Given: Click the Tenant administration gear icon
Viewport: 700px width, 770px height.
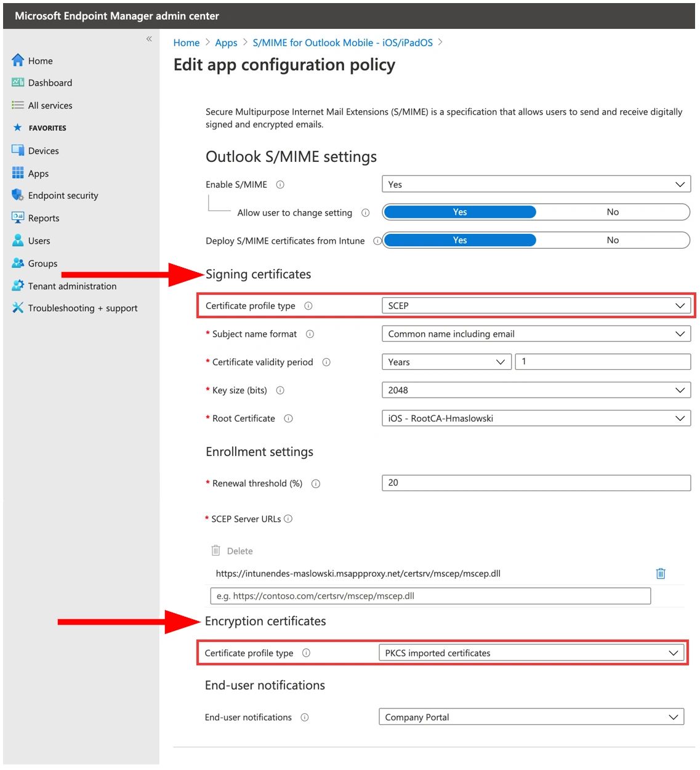Looking at the screenshot, I should tap(18, 286).
